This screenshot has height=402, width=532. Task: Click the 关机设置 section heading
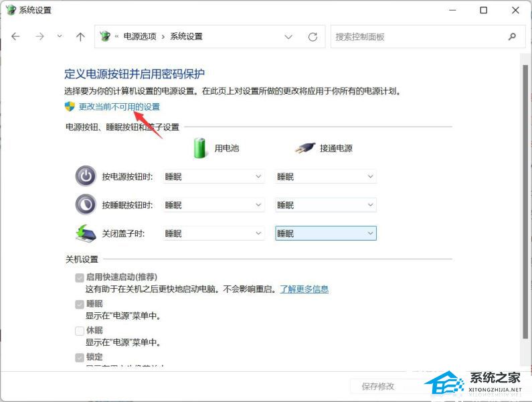pos(82,259)
